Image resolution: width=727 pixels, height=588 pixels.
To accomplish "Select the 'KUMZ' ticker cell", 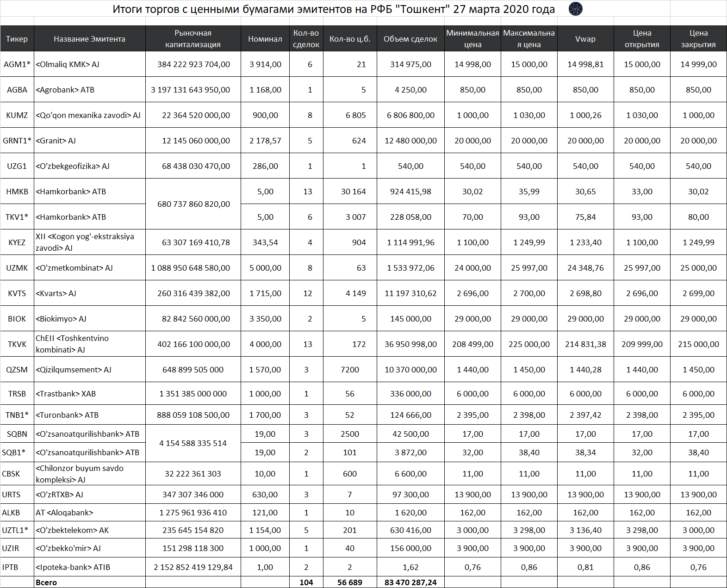I will (17, 115).
